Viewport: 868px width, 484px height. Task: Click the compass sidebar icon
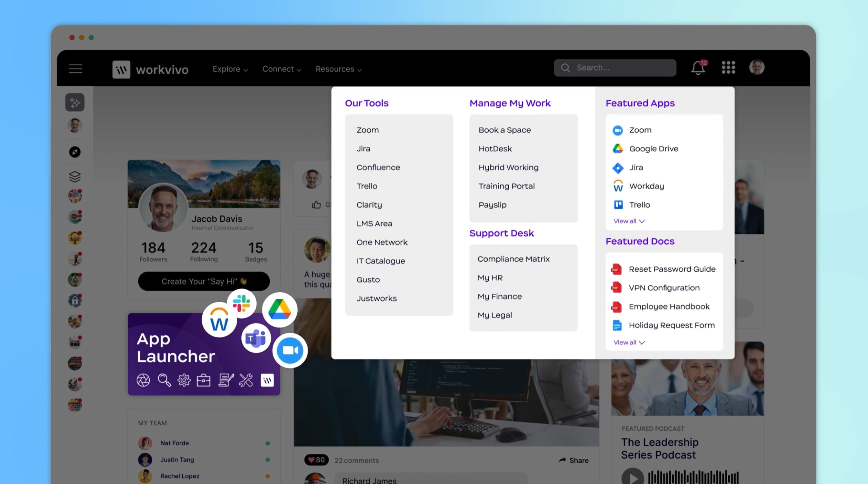(75, 152)
